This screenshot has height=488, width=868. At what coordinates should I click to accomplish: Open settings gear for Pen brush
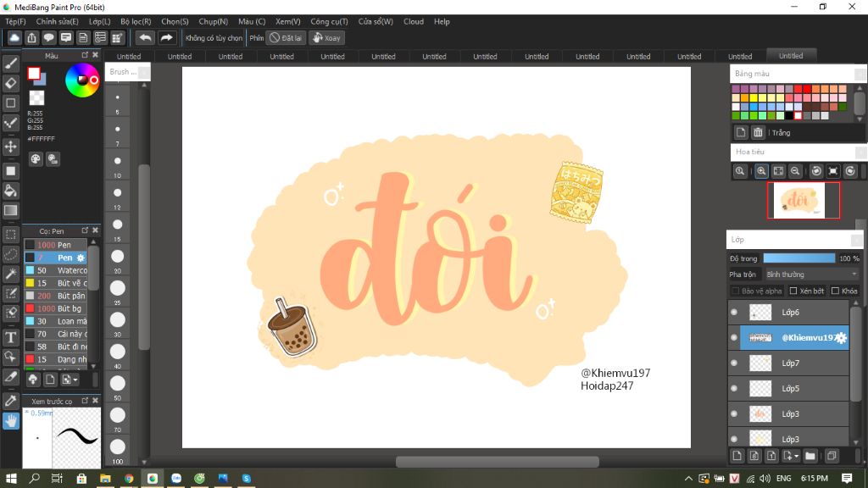click(x=81, y=258)
